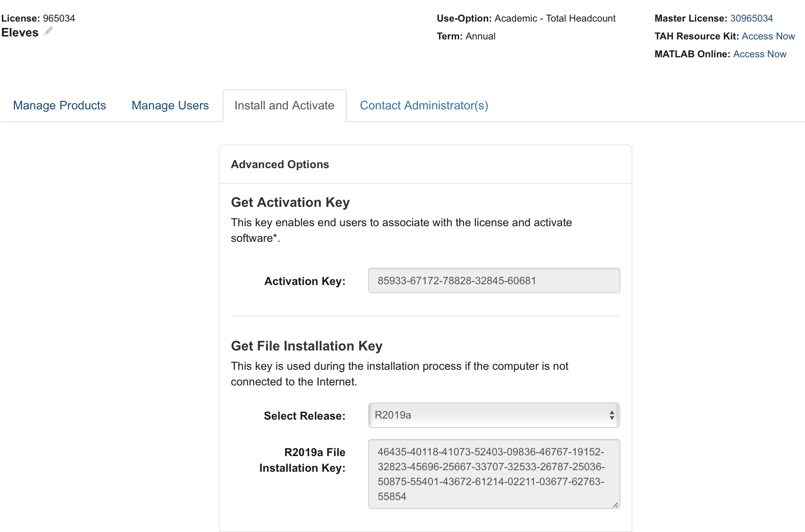Click MATLAB Online Access Now link
This screenshot has width=805, height=532.
pyautogui.click(x=760, y=54)
